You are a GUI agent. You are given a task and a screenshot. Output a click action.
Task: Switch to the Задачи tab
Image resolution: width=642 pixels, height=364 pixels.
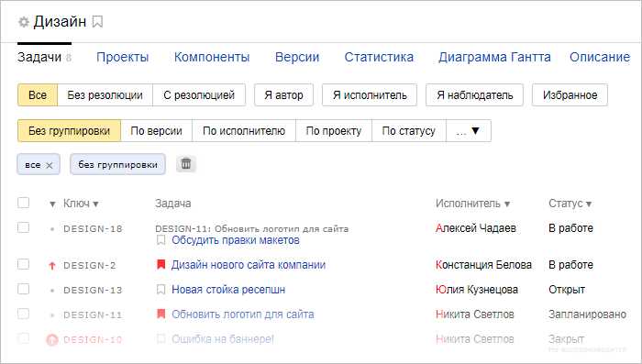(x=44, y=57)
